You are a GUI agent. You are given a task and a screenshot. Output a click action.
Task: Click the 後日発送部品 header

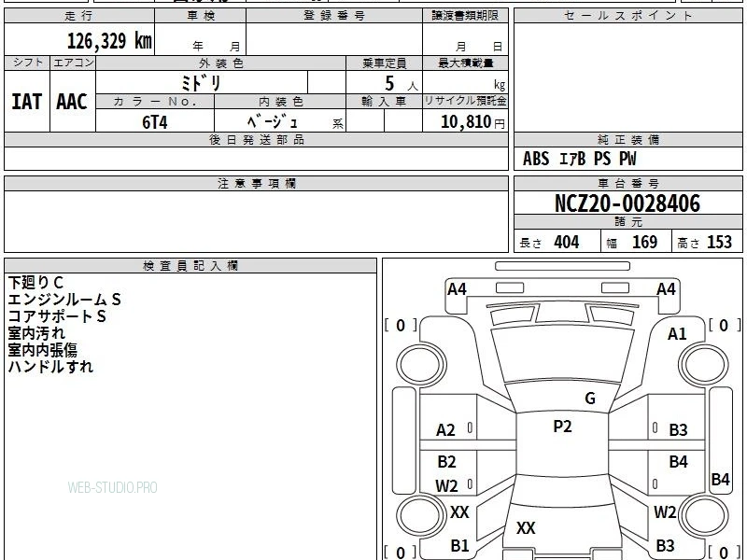pos(256,139)
